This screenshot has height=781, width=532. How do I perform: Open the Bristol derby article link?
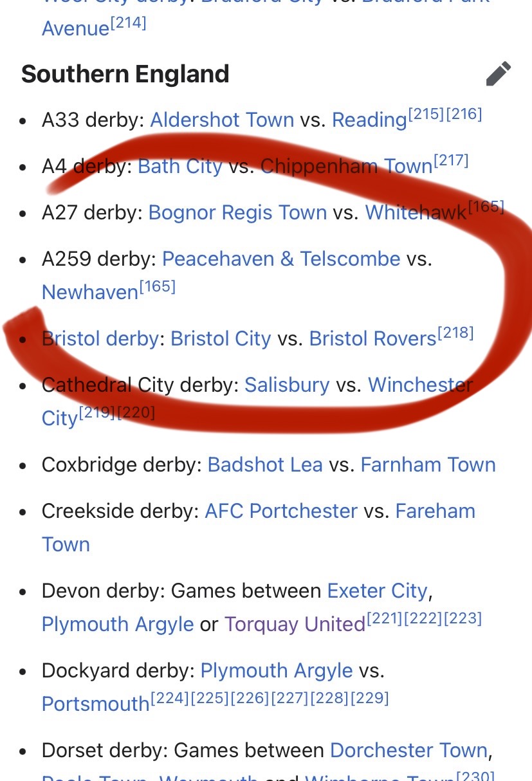(x=100, y=338)
